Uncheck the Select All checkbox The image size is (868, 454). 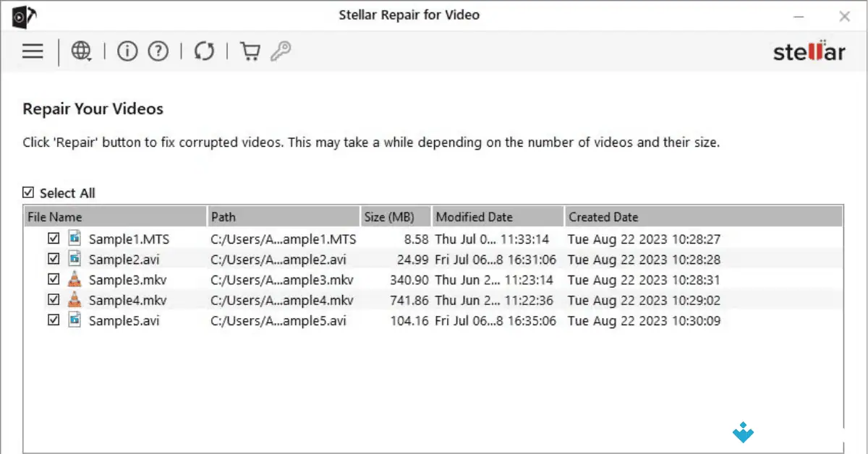[28, 192]
